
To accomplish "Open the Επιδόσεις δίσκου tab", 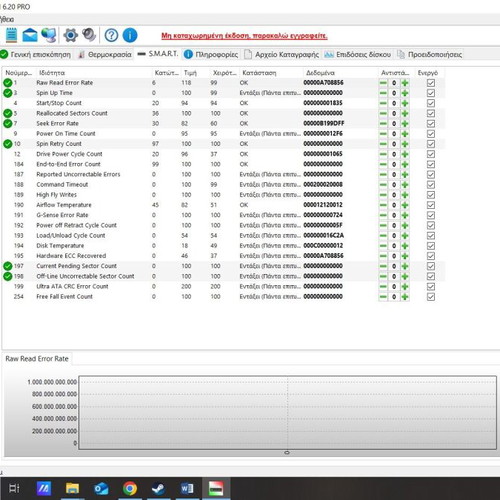I will [358, 54].
